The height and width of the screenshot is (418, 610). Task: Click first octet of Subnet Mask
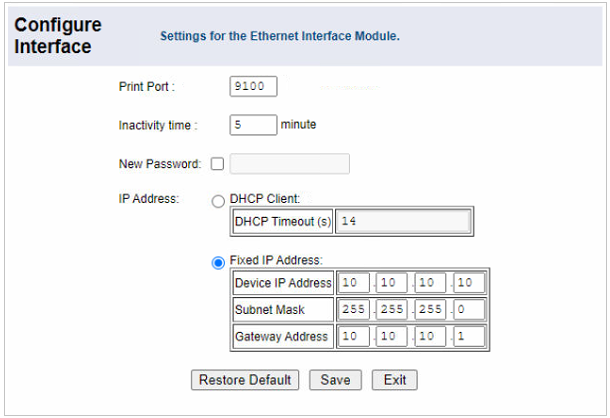(x=354, y=310)
